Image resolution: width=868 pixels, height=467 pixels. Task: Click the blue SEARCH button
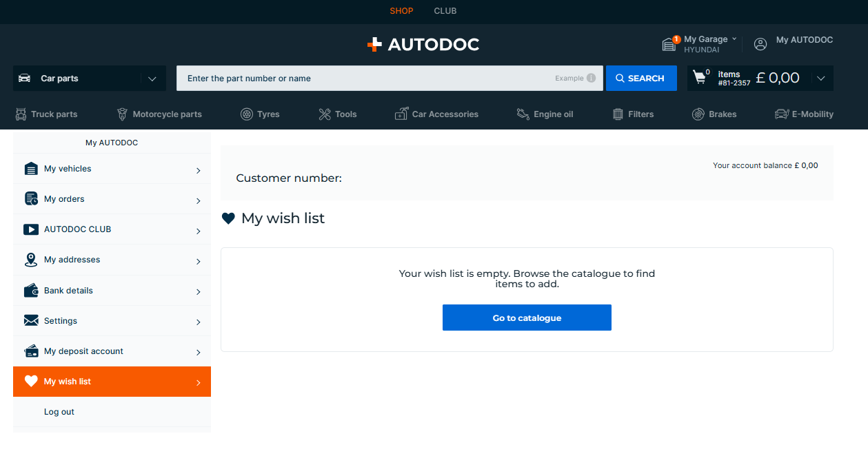point(640,79)
